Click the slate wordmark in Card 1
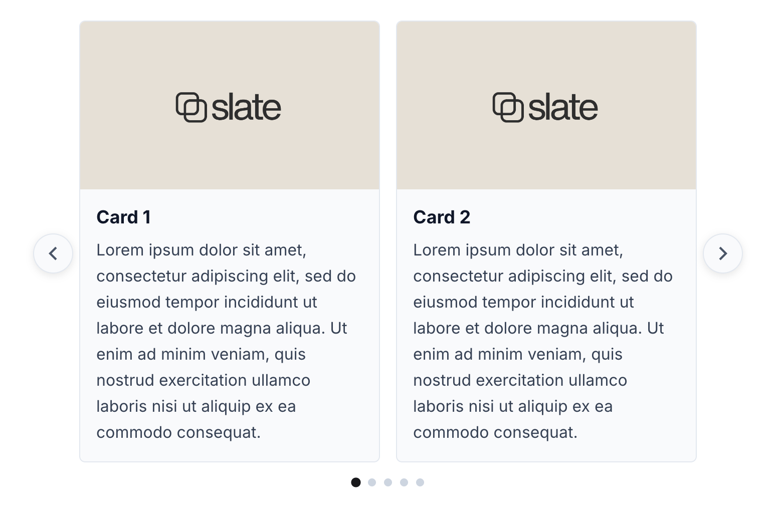777x532 pixels. [x=246, y=108]
